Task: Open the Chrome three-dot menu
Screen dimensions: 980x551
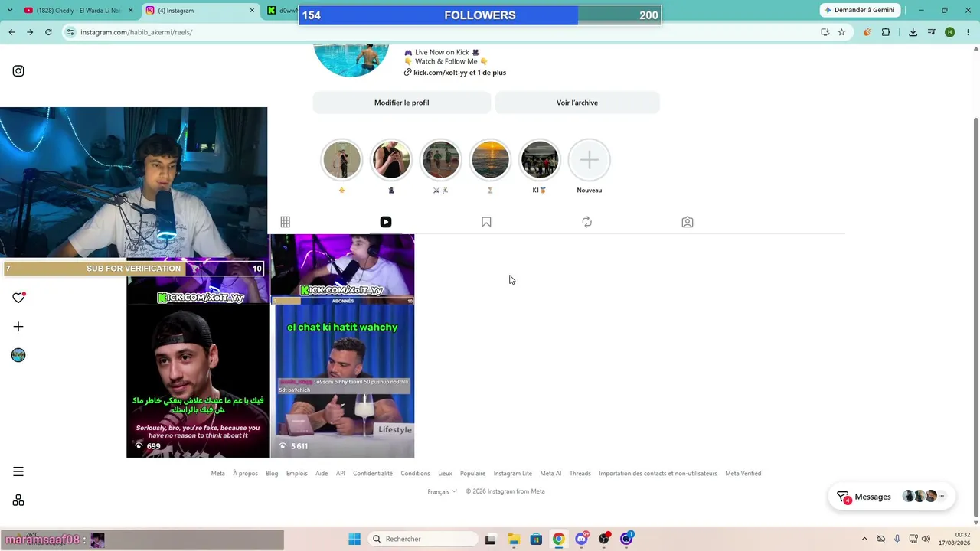Action: click(968, 32)
